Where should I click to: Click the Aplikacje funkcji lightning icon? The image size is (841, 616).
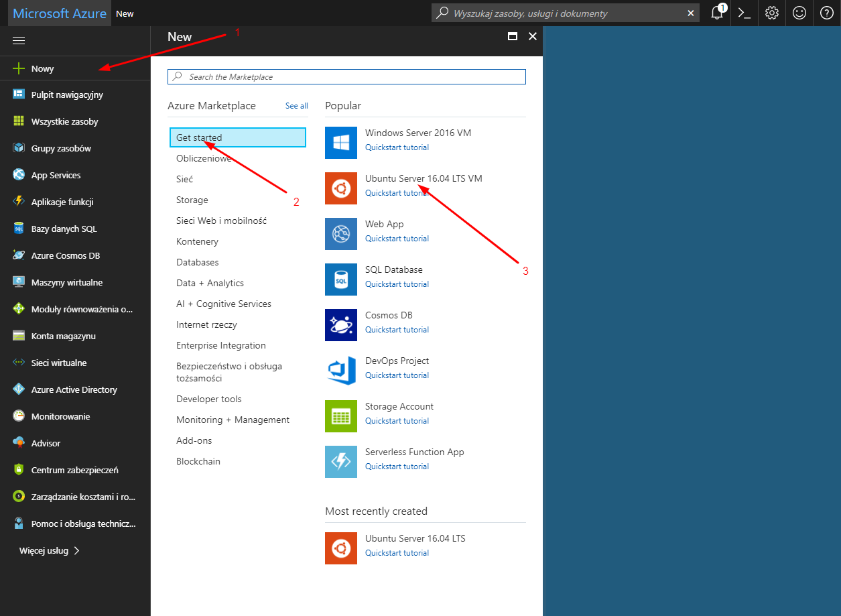[x=19, y=202]
